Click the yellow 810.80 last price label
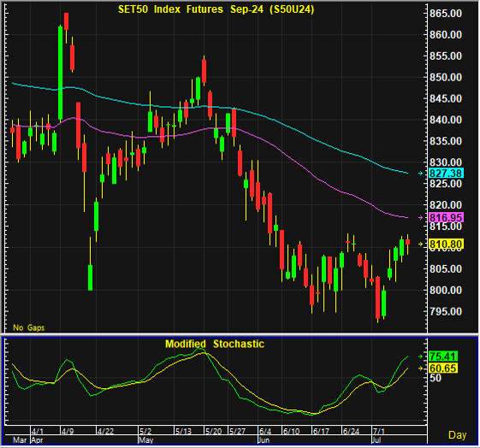 [447, 244]
